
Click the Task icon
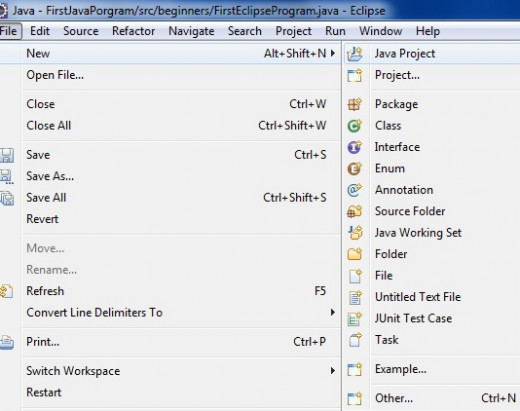[x=354, y=340]
